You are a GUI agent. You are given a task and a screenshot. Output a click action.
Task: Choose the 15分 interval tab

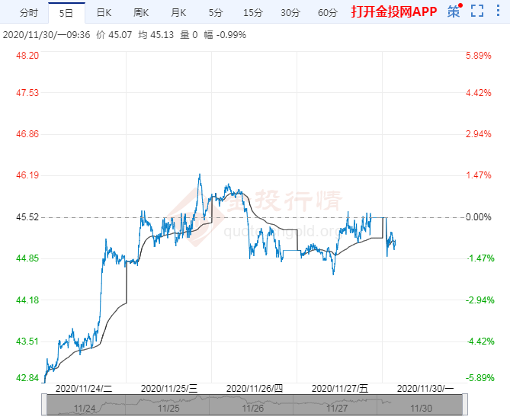[x=252, y=12]
